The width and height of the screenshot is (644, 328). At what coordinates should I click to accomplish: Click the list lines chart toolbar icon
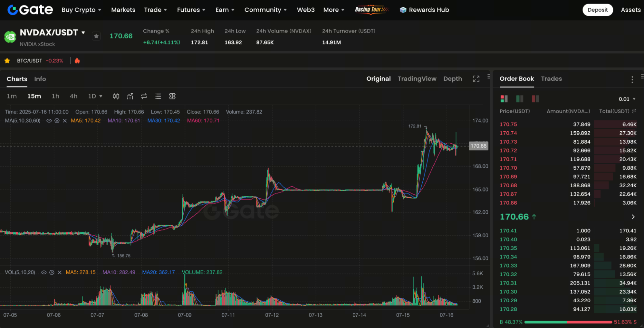158,96
